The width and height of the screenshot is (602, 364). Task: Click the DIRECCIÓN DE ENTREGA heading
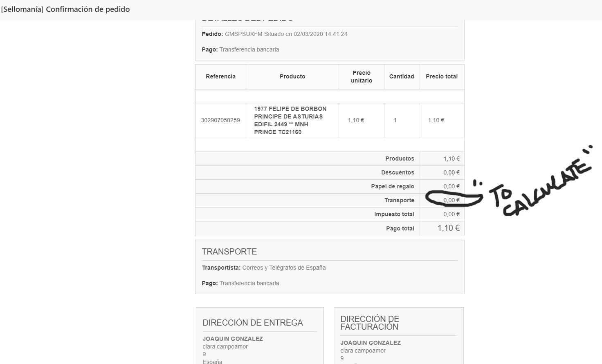point(253,323)
